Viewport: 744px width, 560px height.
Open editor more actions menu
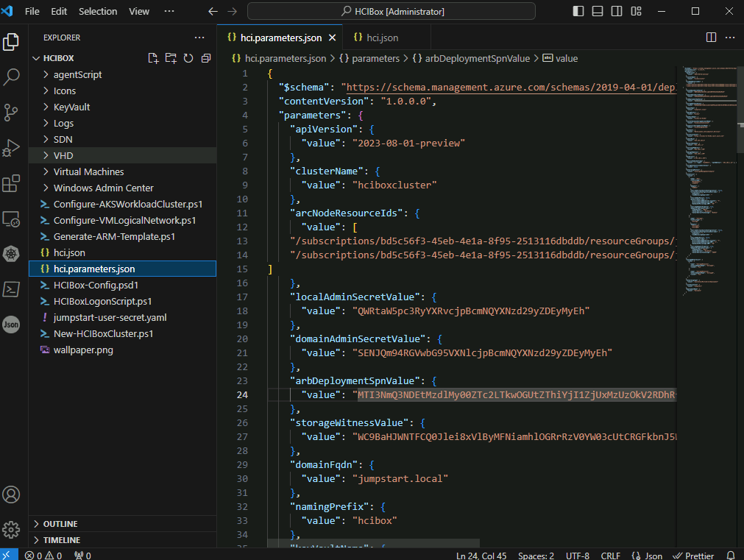coord(730,38)
